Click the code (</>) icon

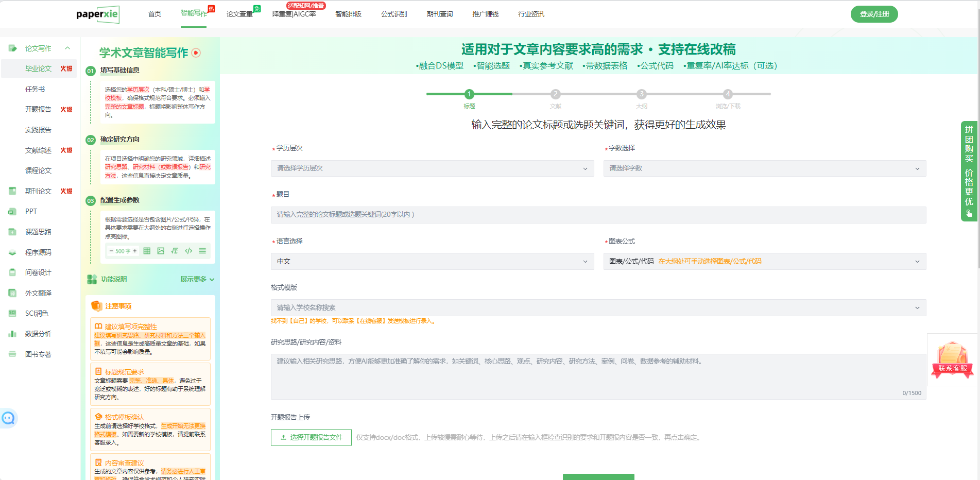(188, 251)
